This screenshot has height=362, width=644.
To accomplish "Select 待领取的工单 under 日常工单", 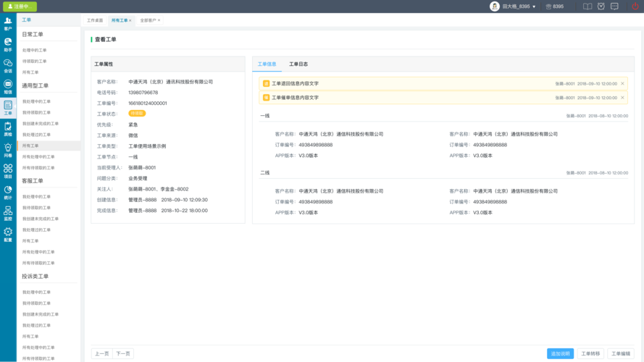I will coord(34,62).
